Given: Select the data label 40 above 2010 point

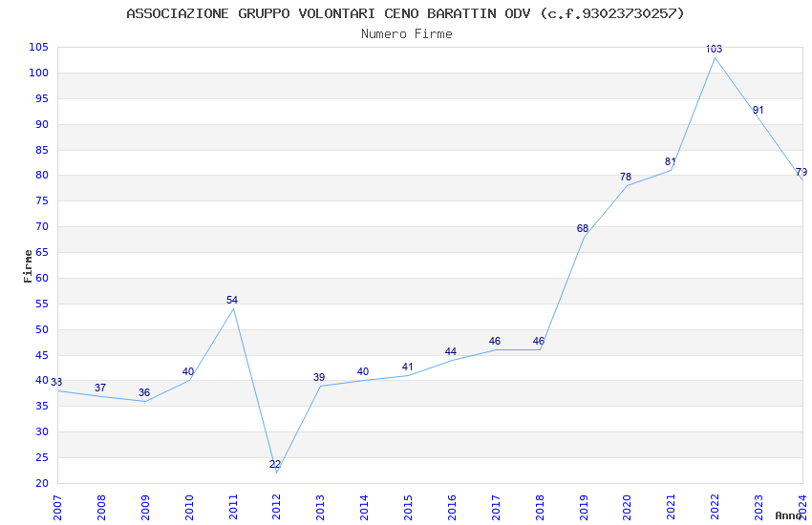Looking at the screenshot, I should 188,372.
